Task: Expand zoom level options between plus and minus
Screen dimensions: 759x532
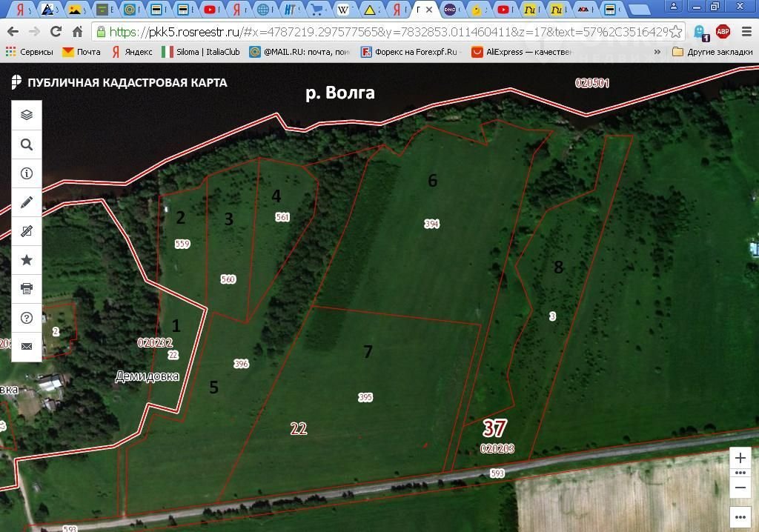Action: click(x=740, y=473)
